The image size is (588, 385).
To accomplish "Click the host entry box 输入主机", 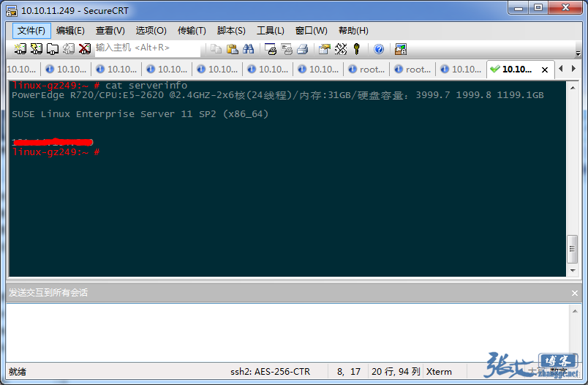I will tap(148, 49).
